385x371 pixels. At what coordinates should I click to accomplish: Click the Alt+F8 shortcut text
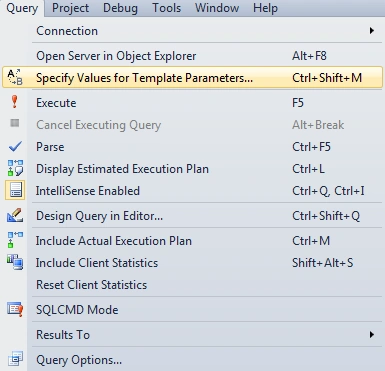tap(309, 56)
